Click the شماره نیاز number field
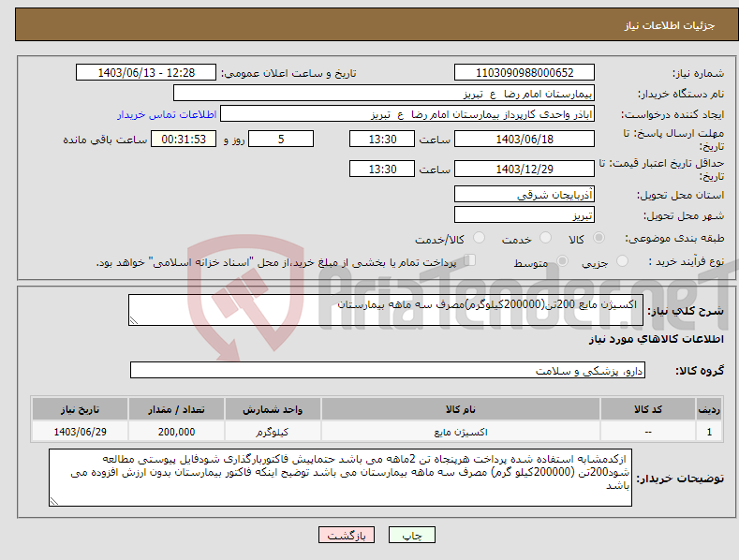Screen dimensions: 739x560 click(525, 73)
